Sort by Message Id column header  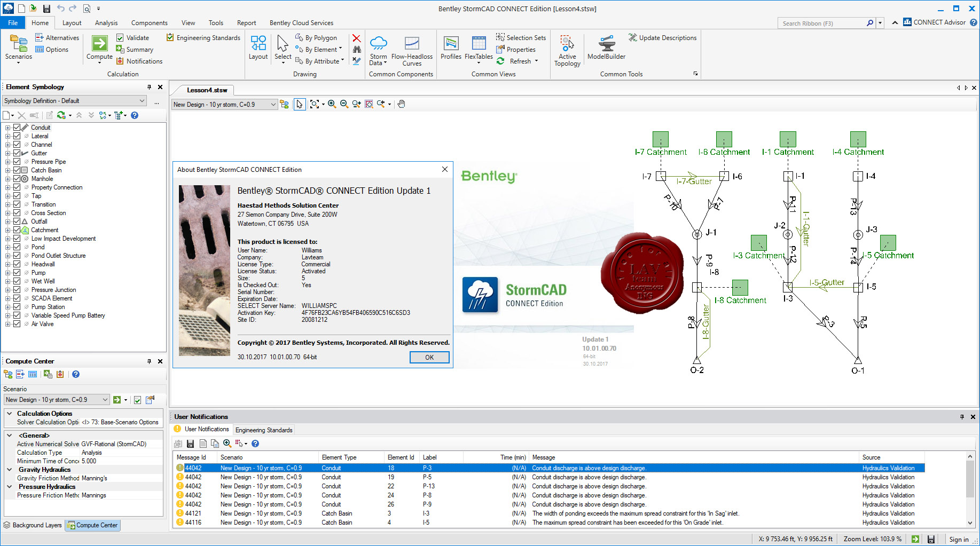click(195, 457)
